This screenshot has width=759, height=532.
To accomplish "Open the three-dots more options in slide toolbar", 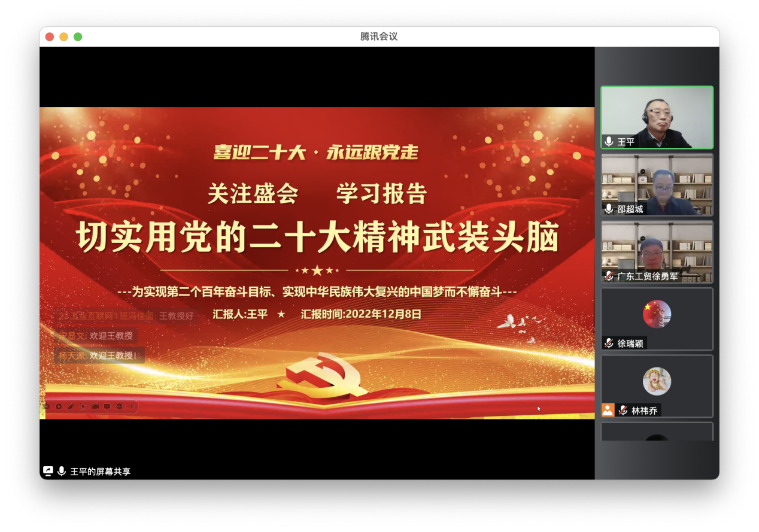I will pos(120,406).
